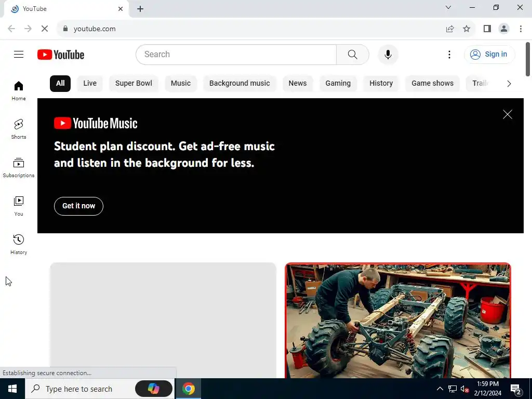Click the search magnifier button
This screenshot has height=399, width=532.
(x=353, y=54)
